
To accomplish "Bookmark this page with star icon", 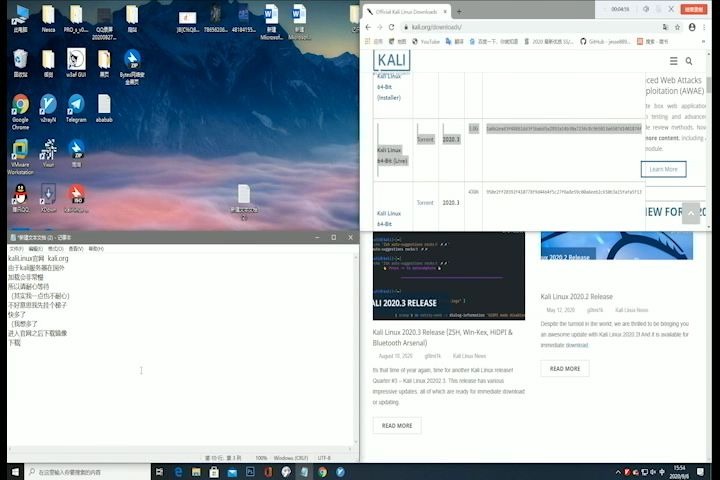I will click(x=677, y=27).
